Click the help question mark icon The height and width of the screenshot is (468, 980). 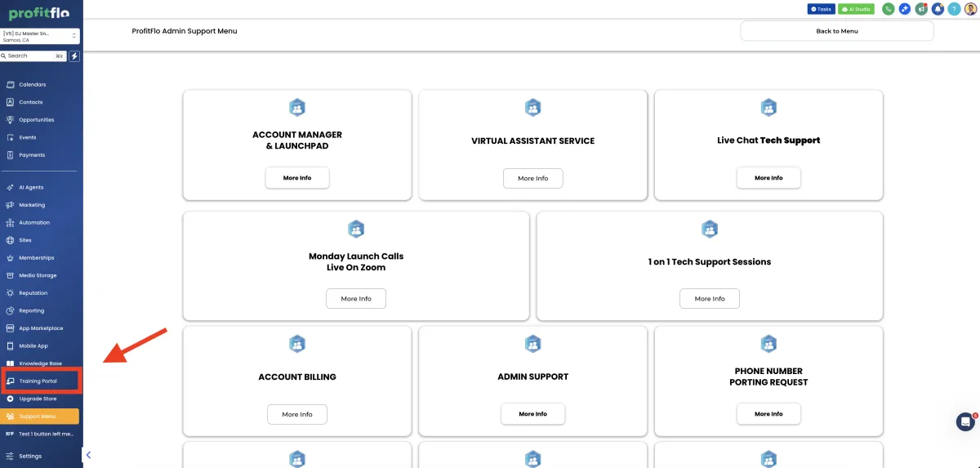pyautogui.click(x=954, y=9)
